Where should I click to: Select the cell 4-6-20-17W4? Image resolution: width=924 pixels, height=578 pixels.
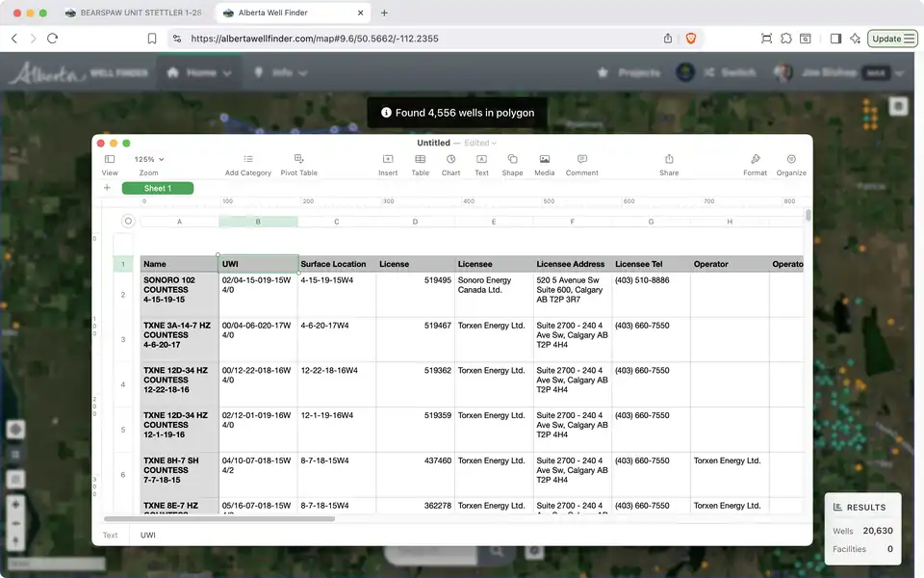(x=337, y=339)
